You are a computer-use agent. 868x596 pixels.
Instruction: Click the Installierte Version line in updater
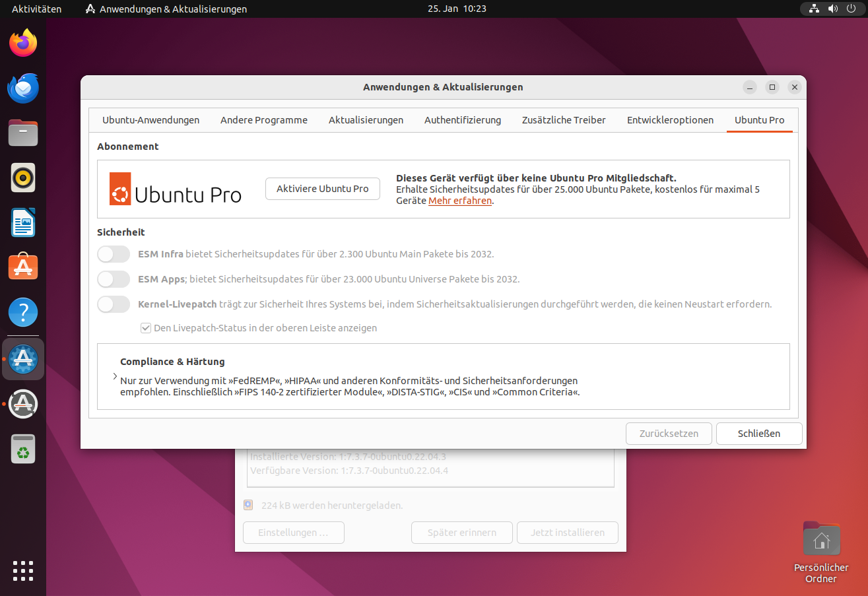[348, 456]
